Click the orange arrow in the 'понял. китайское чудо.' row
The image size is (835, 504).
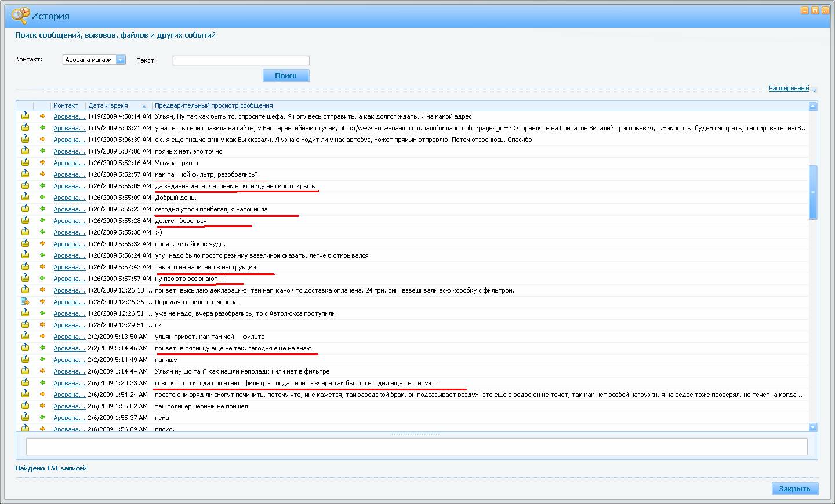coord(42,243)
